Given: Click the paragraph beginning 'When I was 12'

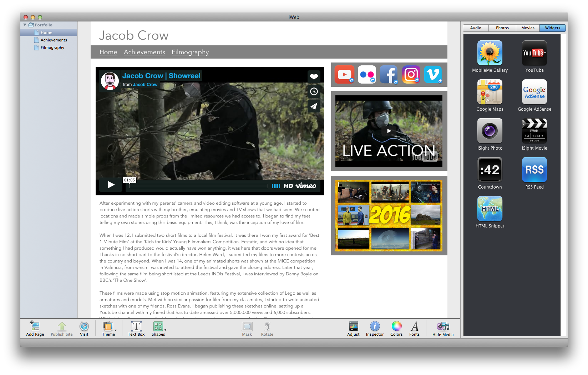Looking at the screenshot, I should [x=209, y=258].
